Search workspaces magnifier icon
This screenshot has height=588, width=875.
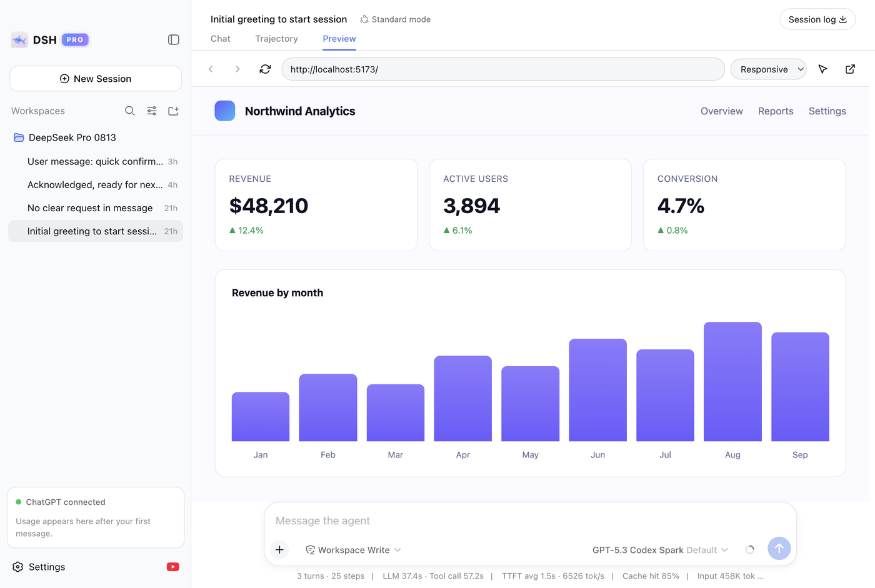point(129,111)
